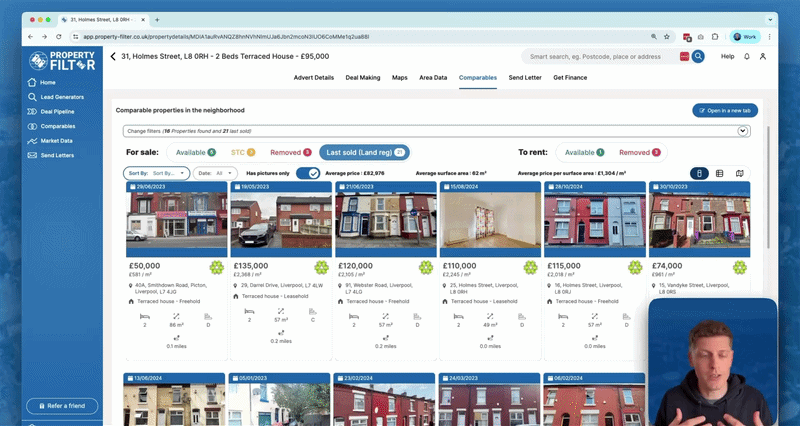Click the green badge on the £135,000 card
This screenshot has height=426, width=800.
pos(321,267)
